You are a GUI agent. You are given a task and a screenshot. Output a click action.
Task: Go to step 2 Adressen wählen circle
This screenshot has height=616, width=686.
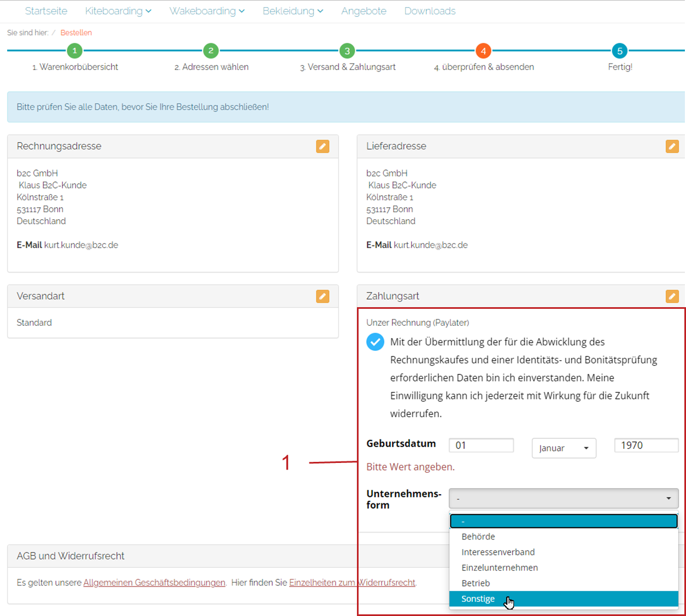(211, 51)
